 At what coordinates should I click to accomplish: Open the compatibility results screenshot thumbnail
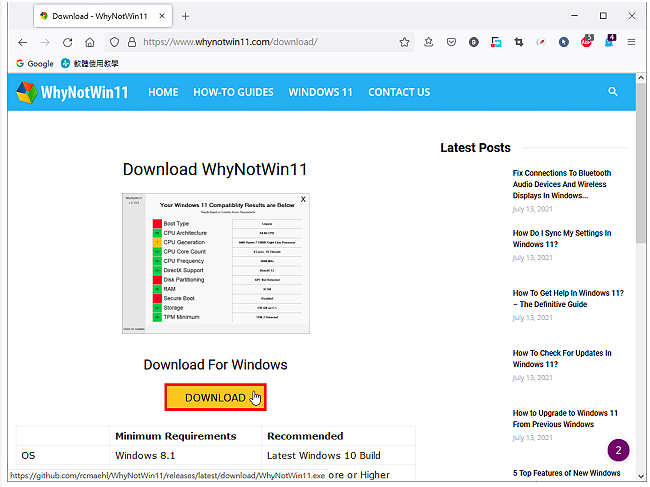(x=216, y=263)
